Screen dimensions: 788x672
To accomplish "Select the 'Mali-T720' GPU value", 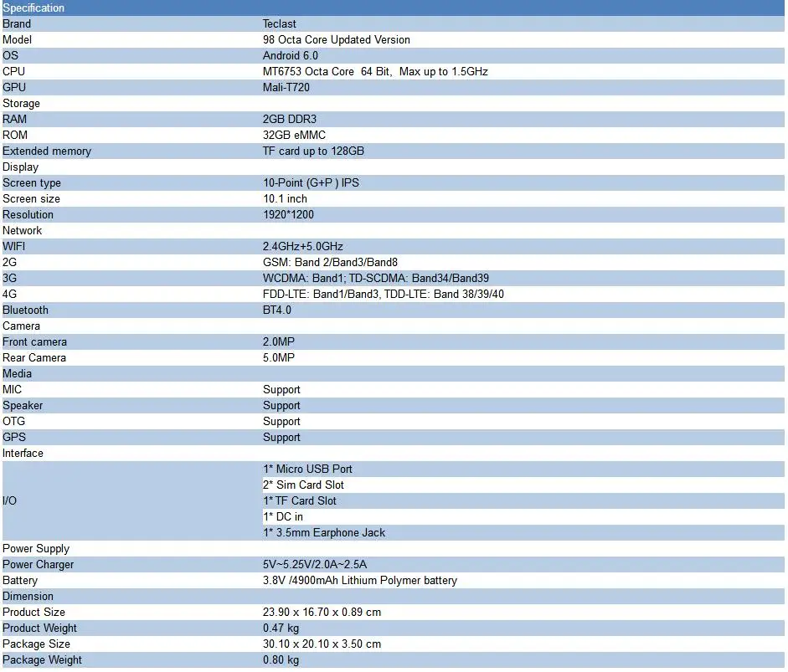I will click(x=286, y=87).
